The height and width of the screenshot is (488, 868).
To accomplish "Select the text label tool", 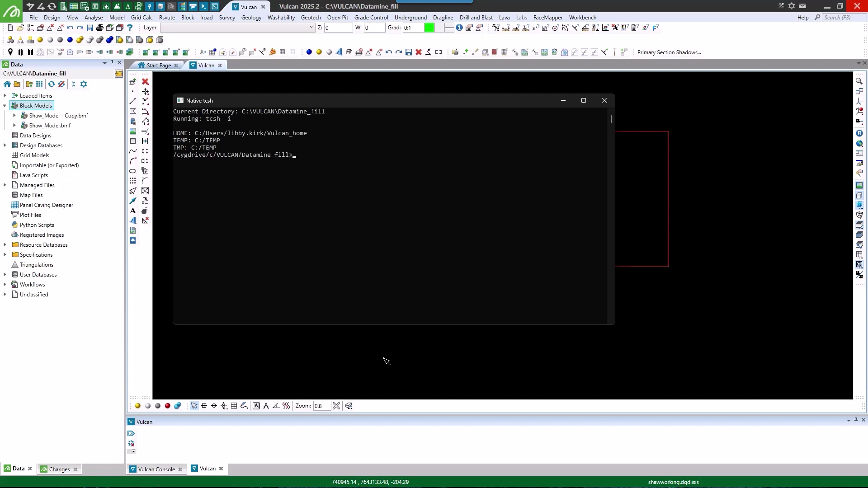I will pyautogui.click(x=133, y=211).
